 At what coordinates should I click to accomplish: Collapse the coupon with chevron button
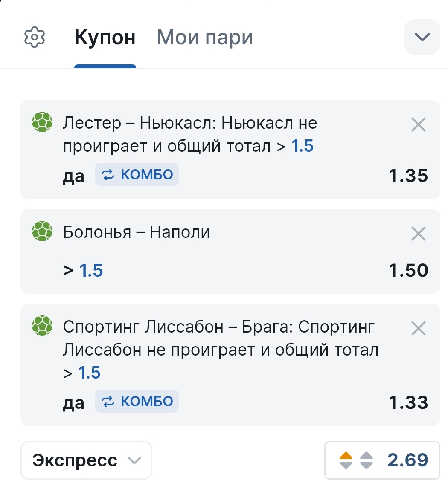422,37
